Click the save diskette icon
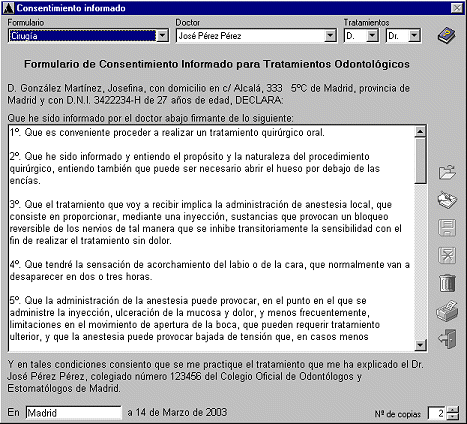Image resolution: width=467 pixels, height=424 pixels. click(447, 228)
